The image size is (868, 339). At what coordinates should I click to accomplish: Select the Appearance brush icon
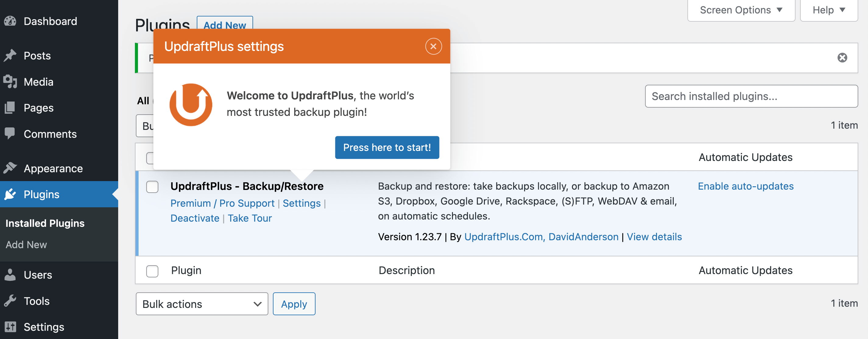(10, 168)
